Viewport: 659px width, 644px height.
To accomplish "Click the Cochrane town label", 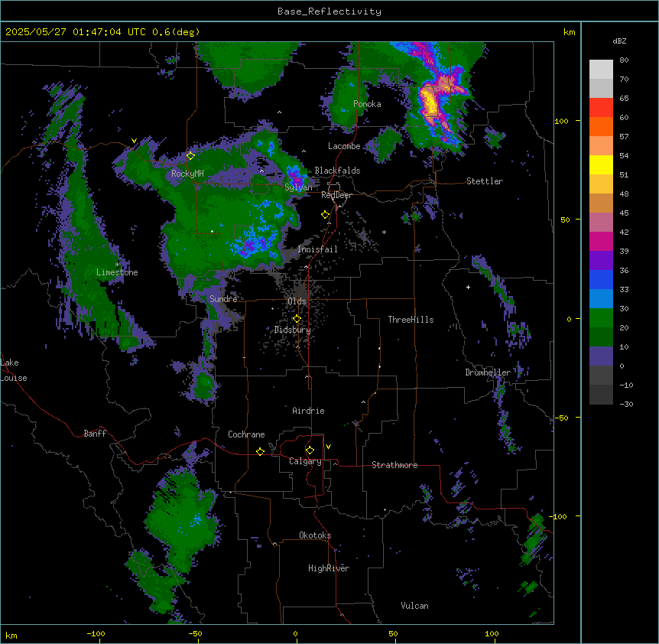I will click(x=246, y=434).
